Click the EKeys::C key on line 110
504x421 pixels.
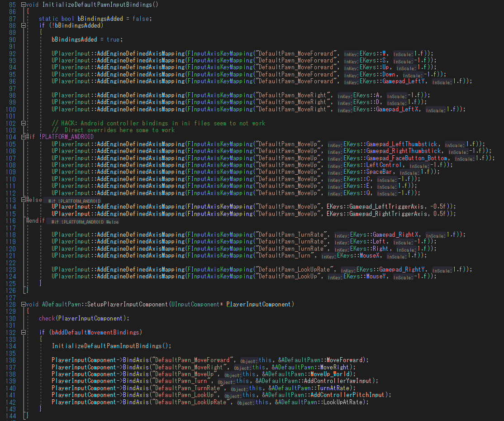point(357,179)
